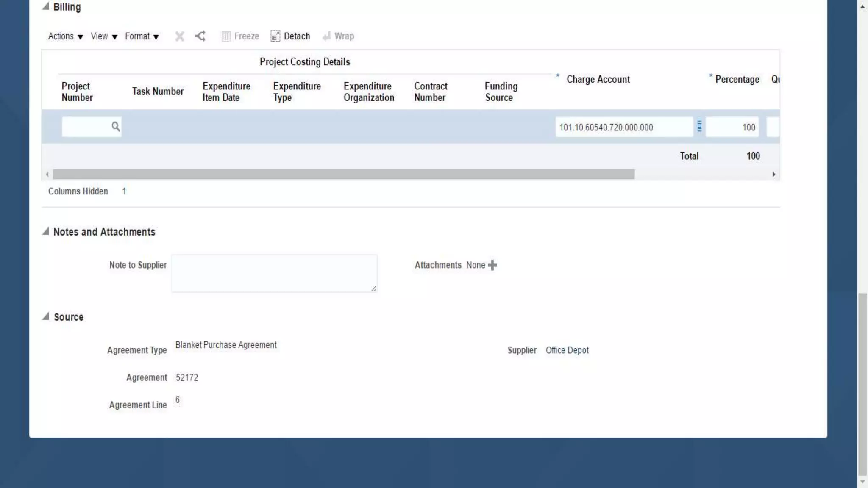Click the Task Number column header
This screenshot has height=488, width=868.
pyautogui.click(x=158, y=91)
